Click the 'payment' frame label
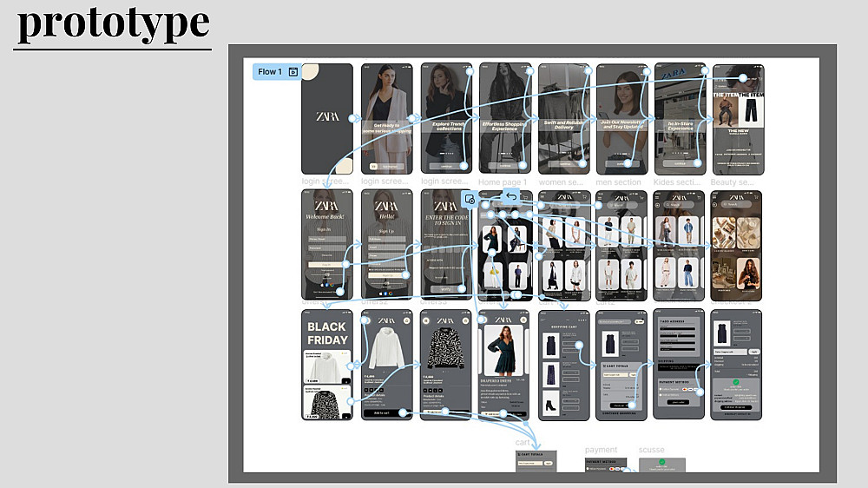 click(x=602, y=450)
